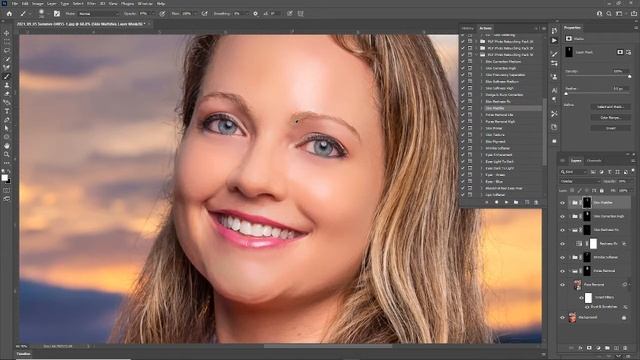Image resolution: width=640 pixels, height=360 pixels.
Task: Create a new group in Layers panel footer
Action: (607, 348)
